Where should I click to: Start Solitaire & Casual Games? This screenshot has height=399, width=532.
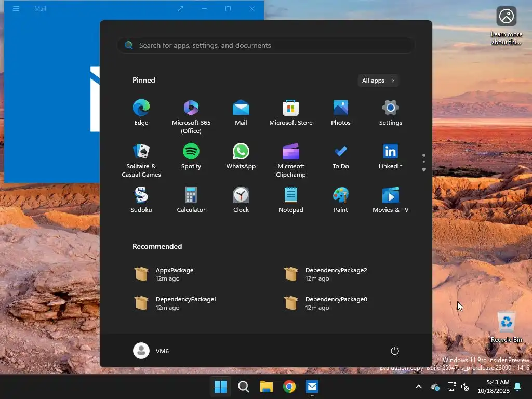click(141, 161)
